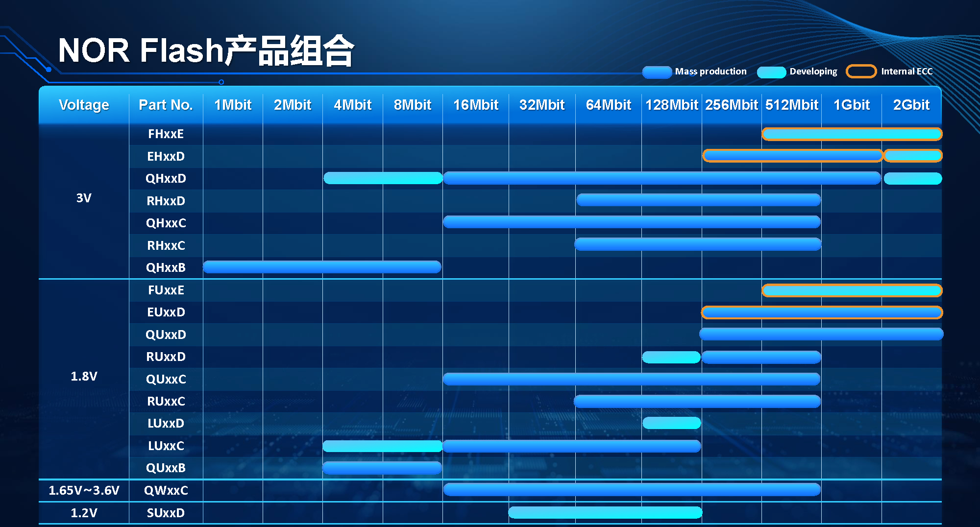This screenshot has width=980, height=527.
Task: Select the 1.8V voltage label
Action: point(84,376)
